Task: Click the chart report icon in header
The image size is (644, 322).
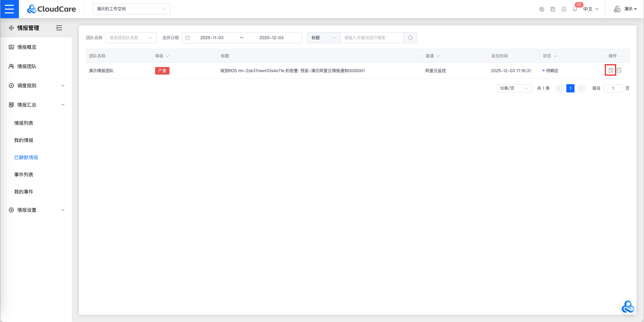Action: coord(564,9)
